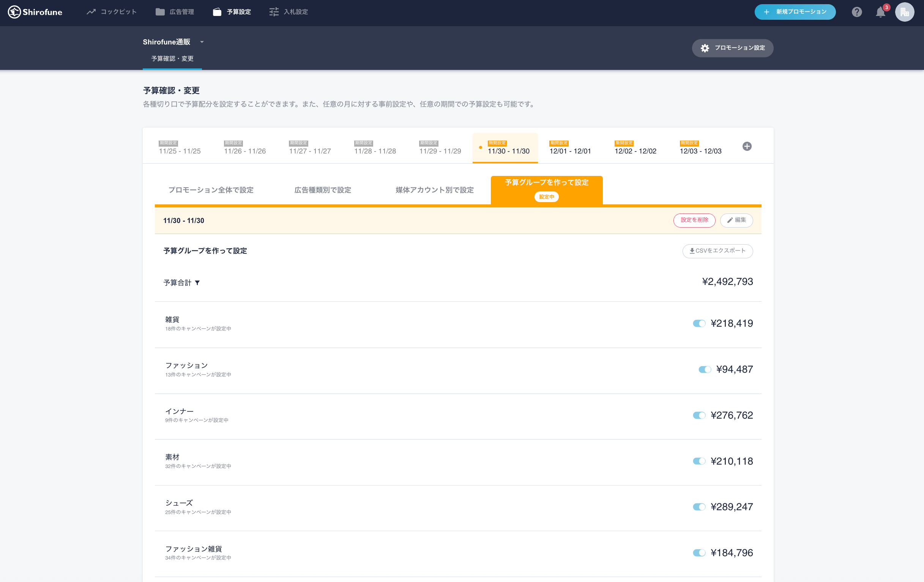Open the notifications bell icon
The width and height of the screenshot is (924, 582).
pyautogui.click(x=880, y=12)
